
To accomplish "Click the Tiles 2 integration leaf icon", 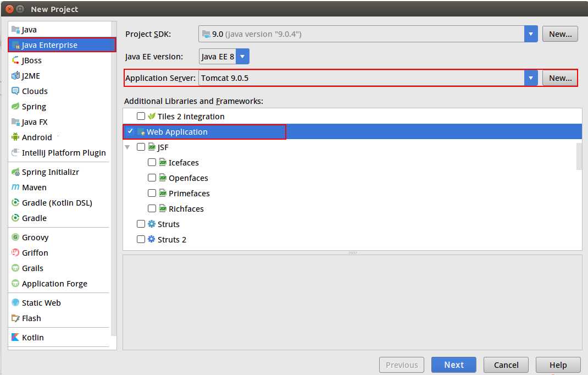I will click(152, 117).
